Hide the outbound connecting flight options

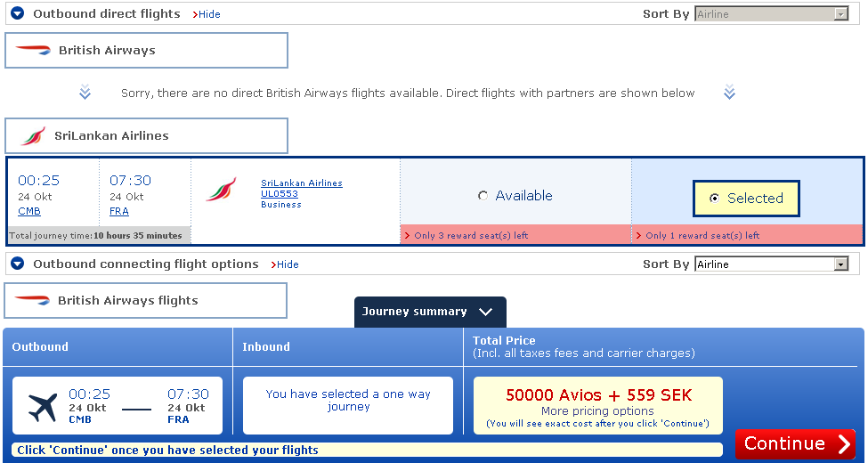pos(287,264)
